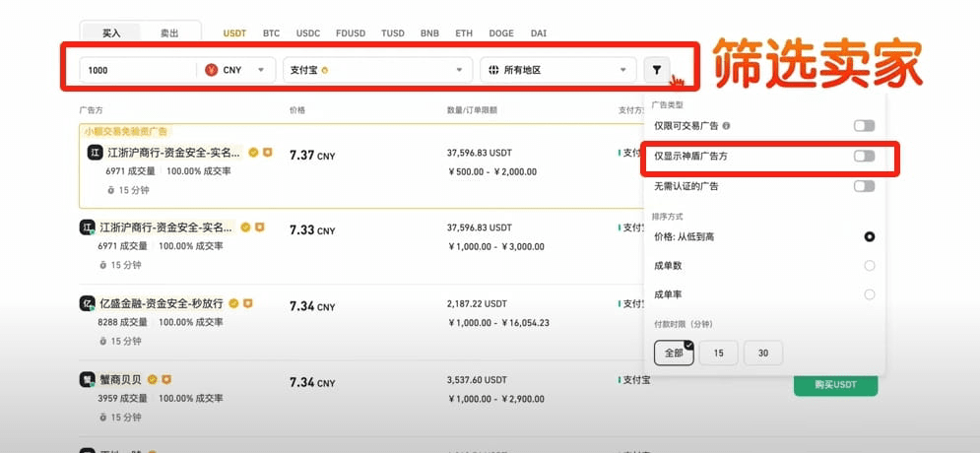Toggle 无需认证的广告 switch

tap(864, 186)
